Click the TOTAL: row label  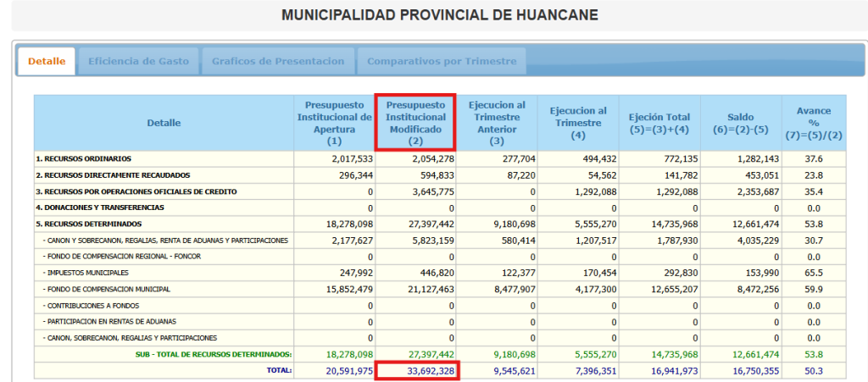point(277,370)
